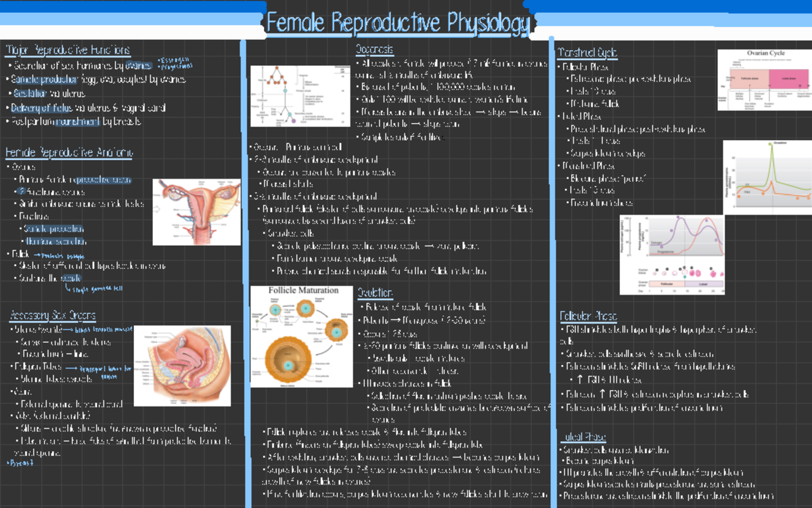Select the "Major Reproductive Functions" heading

tap(68, 51)
